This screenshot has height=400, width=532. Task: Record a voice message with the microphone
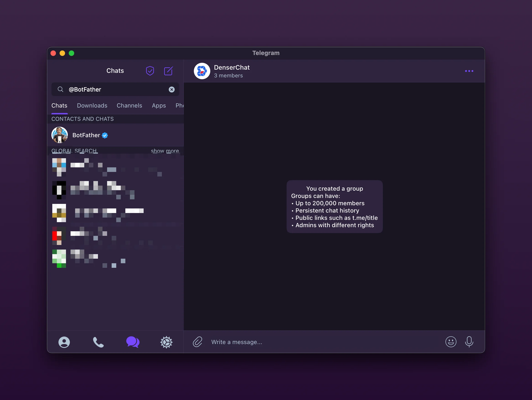click(x=469, y=342)
